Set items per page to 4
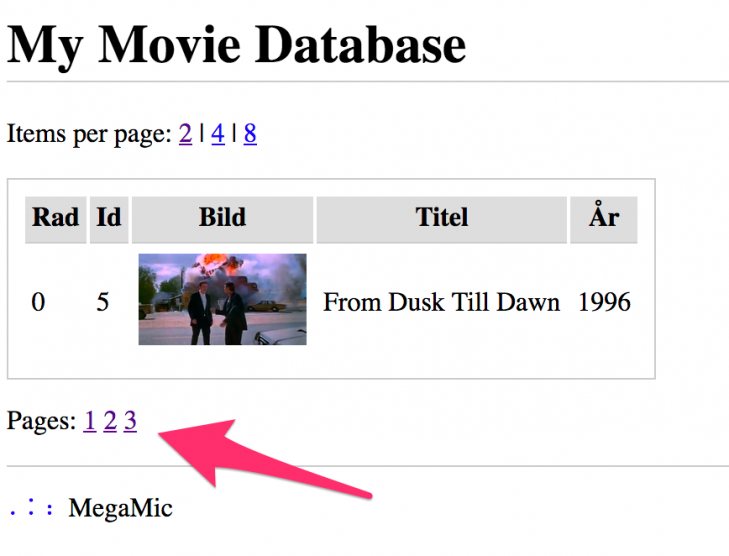This screenshot has width=729, height=556. (218, 134)
